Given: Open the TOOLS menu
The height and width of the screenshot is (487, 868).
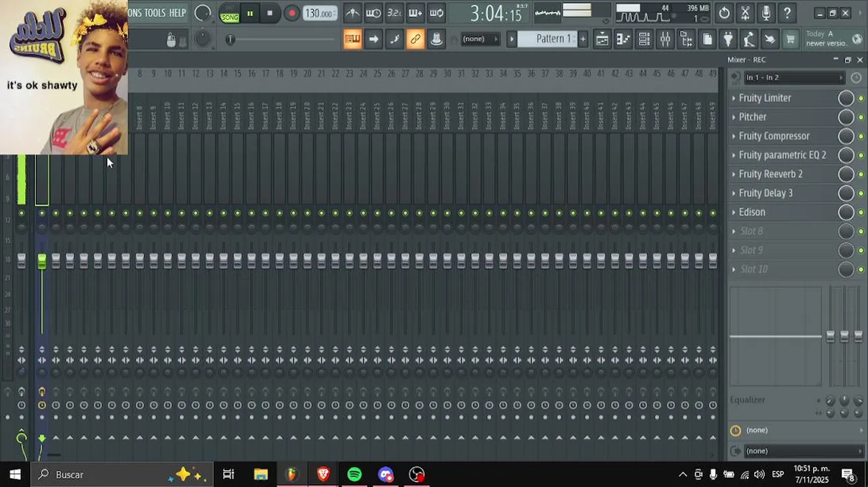Looking at the screenshot, I should (x=155, y=13).
